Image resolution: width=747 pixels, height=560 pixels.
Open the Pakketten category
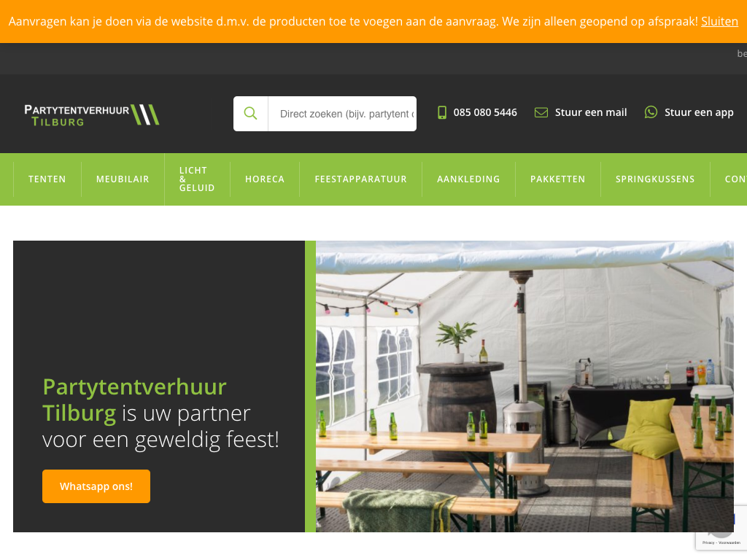(557, 179)
